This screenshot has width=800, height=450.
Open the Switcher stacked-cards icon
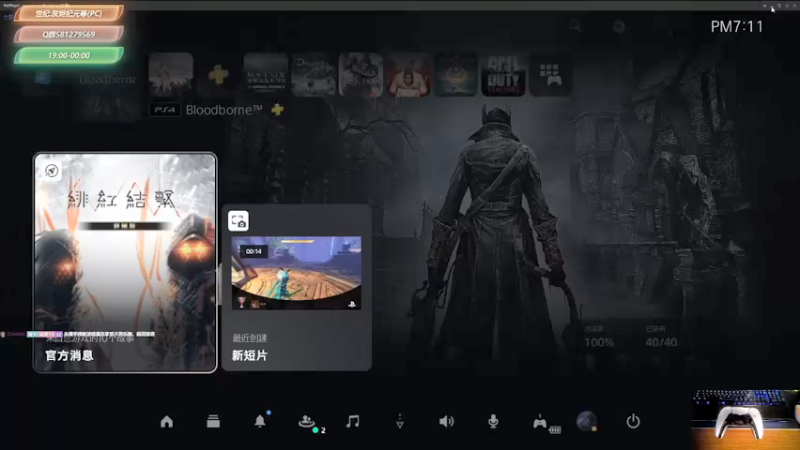(213, 421)
